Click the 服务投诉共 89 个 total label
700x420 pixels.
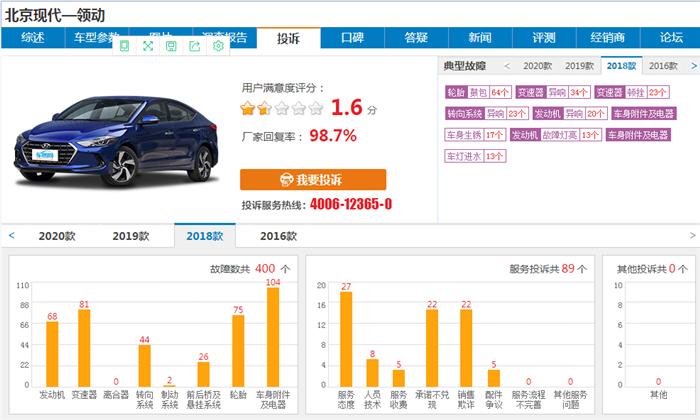(548, 269)
